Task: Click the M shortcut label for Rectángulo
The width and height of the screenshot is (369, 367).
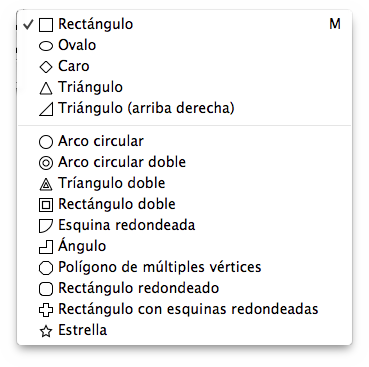Action: click(x=335, y=24)
